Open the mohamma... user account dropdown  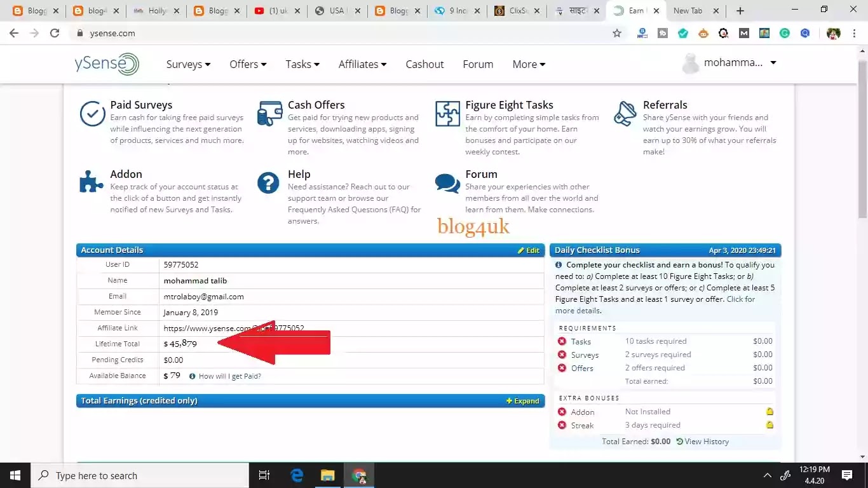click(729, 63)
